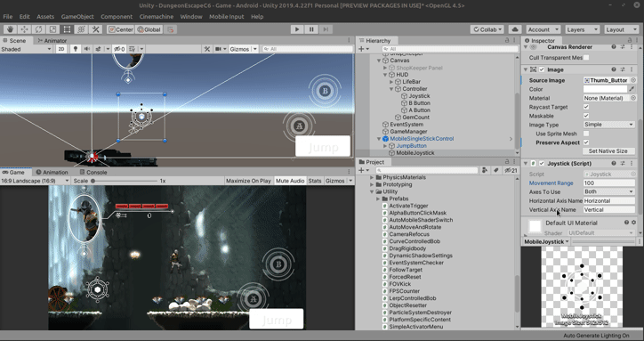Click the Set Native Size button
Image resolution: width=644 pixels, height=341 pixels.
(x=608, y=151)
